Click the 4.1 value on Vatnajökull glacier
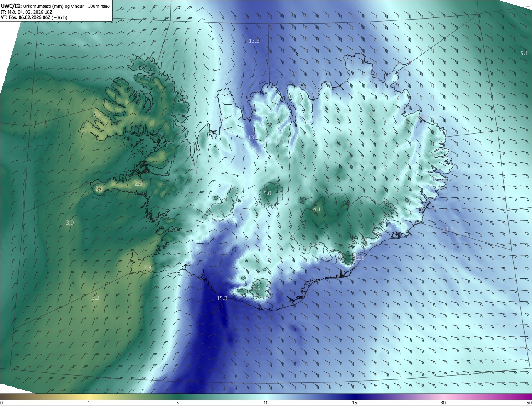532x406 pixels. (x=317, y=209)
